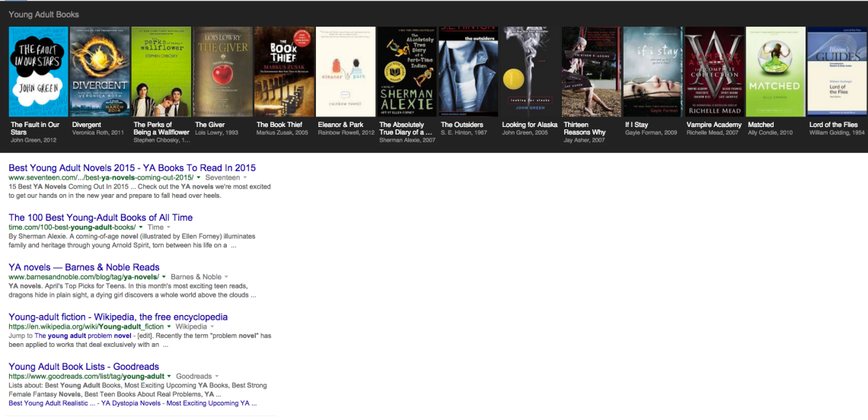
Task: Click the Markus Zusak, 2005 caption
Action: (x=282, y=133)
